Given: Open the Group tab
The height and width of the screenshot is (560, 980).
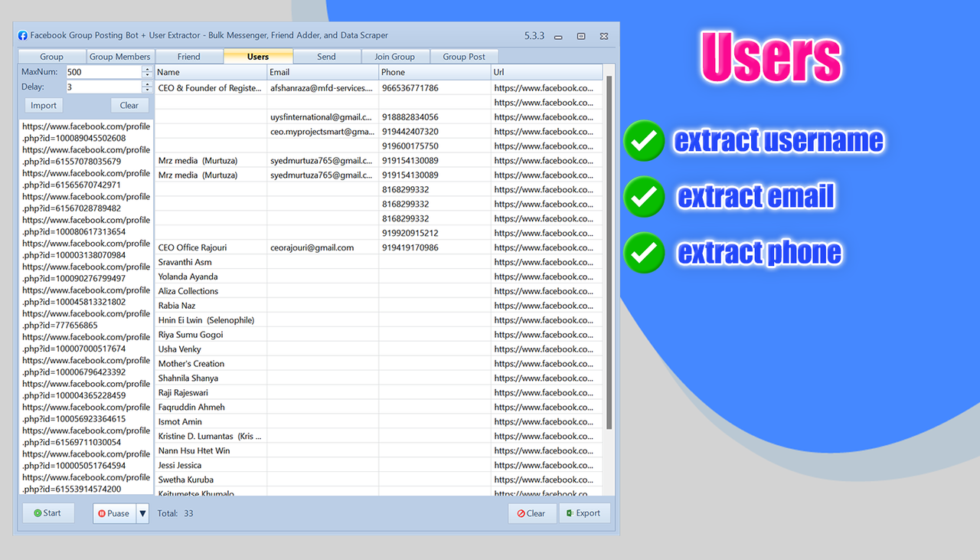Looking at the screenshot, I should [52, 57].
